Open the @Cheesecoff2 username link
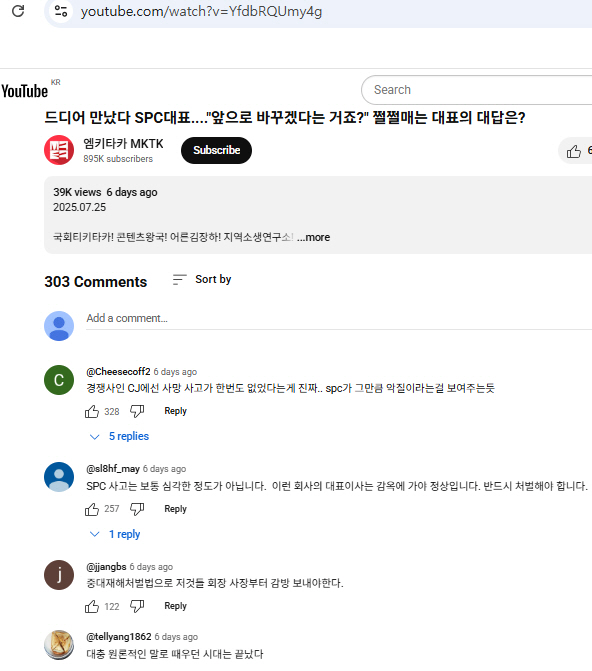Screen dimensions: 592x671 118,371
